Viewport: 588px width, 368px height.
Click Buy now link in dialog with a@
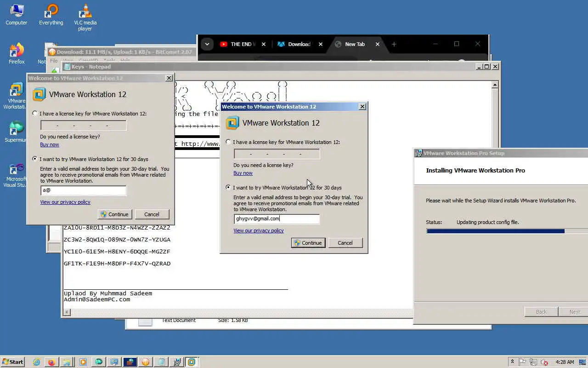(x=50, y=144)
